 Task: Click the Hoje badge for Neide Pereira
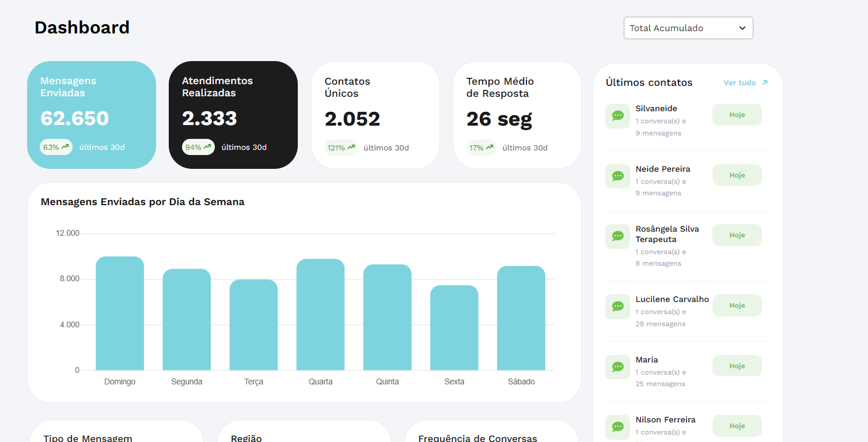tap(737, 175)
